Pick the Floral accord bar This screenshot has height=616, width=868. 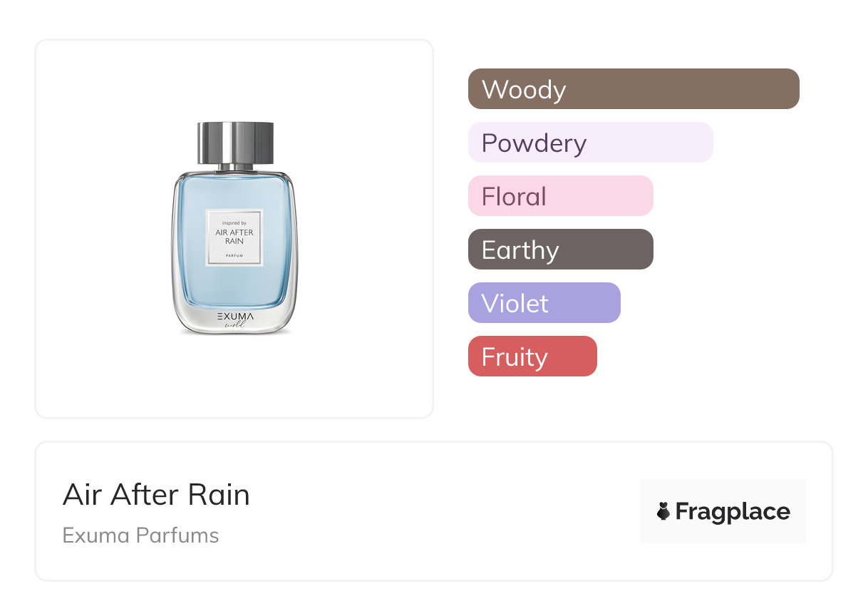[560, 196]
